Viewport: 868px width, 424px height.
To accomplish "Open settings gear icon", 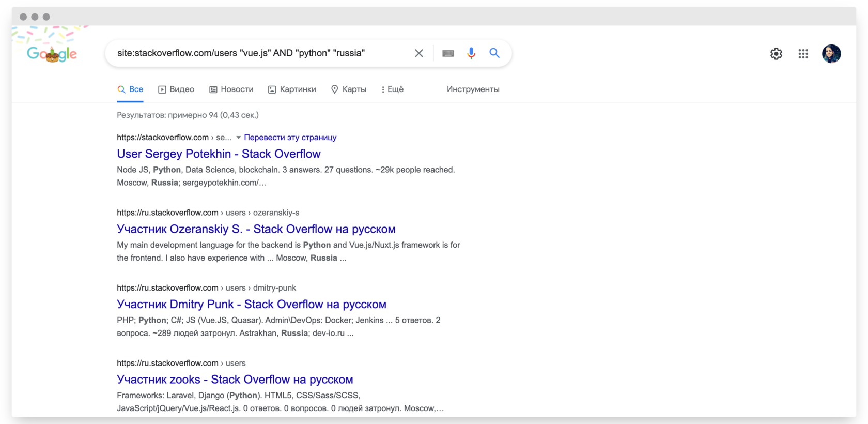I will (x=776, y=54).
